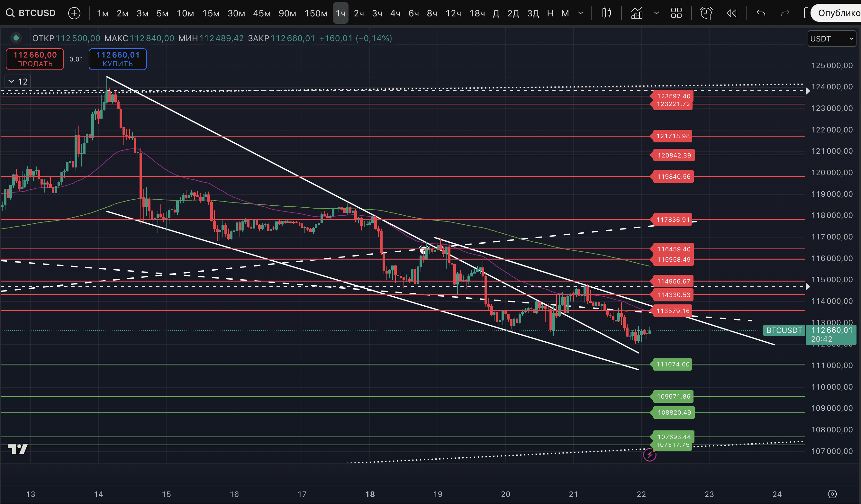Select the 115958.49 level label

click(x=674, y=259)
